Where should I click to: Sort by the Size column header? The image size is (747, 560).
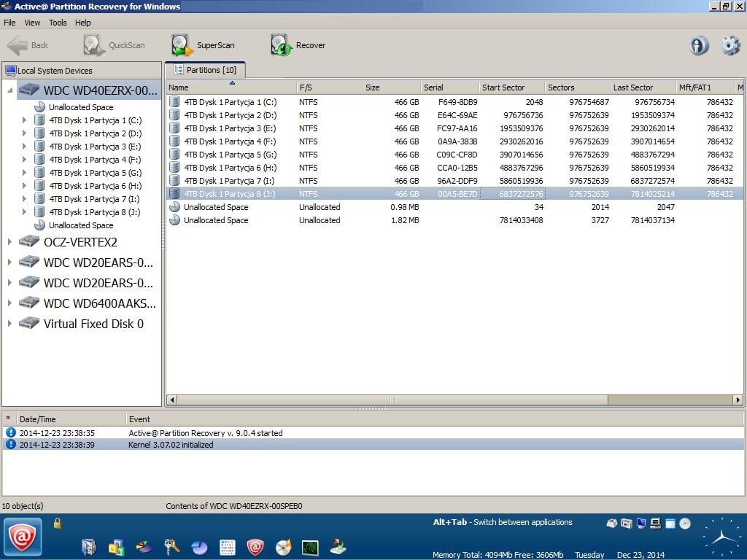click(392, 87)
